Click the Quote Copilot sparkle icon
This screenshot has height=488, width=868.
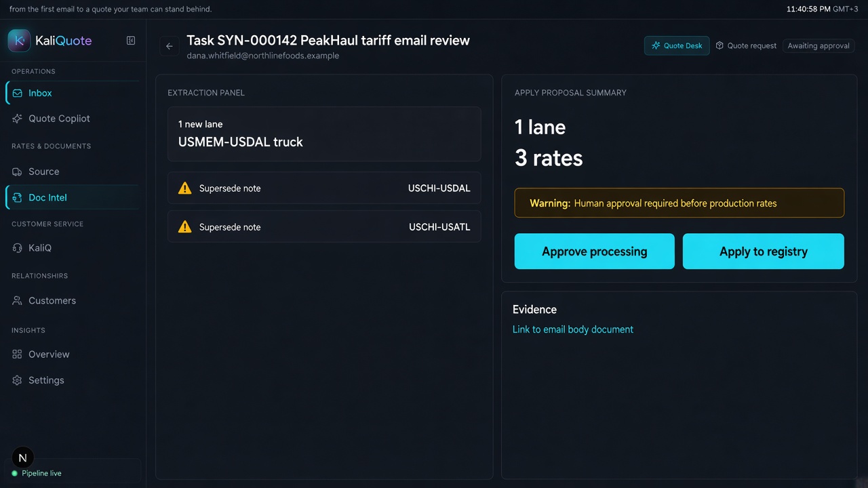click(x=18, y=119)
